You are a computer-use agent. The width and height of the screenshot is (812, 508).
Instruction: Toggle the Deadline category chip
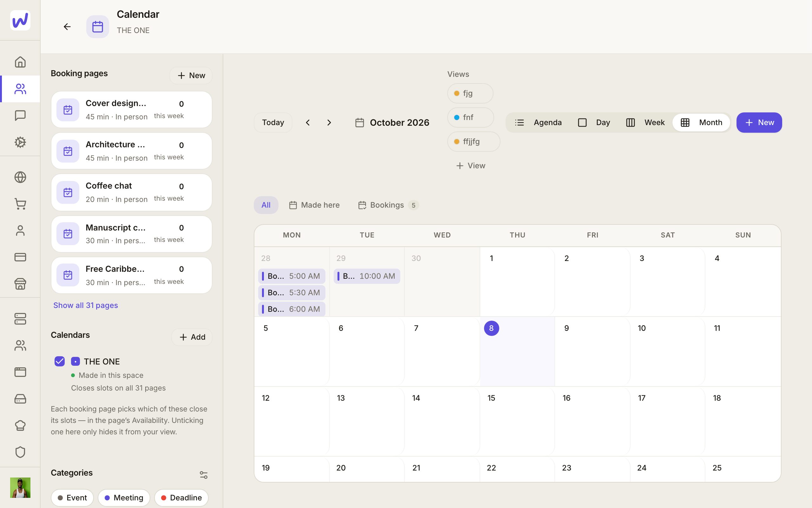click(181, 498)
